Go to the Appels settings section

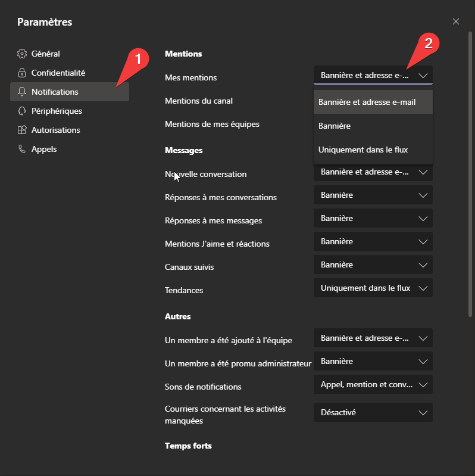point(44,149)
